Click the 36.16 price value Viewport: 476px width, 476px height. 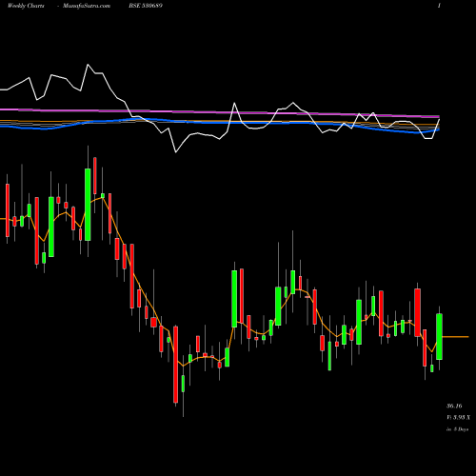pyautogui.click(x=454, y=406)
